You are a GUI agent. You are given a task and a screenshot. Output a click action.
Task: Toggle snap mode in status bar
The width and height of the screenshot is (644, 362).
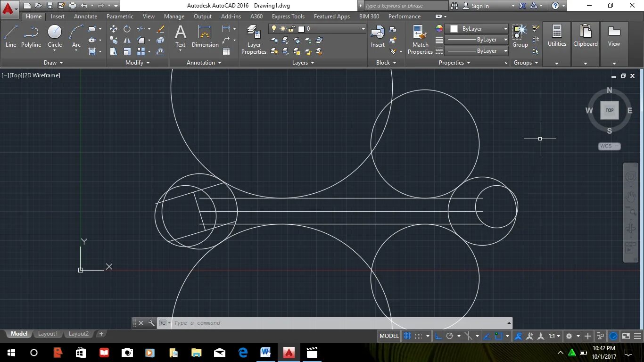tap(418, 336)
